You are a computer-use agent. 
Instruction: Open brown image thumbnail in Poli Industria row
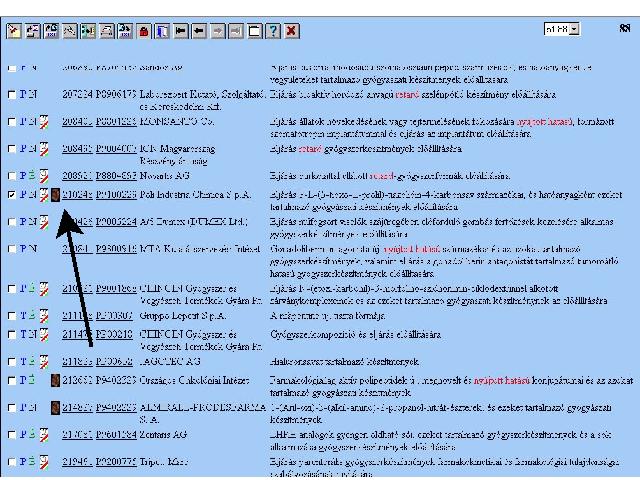coord(55,195)
